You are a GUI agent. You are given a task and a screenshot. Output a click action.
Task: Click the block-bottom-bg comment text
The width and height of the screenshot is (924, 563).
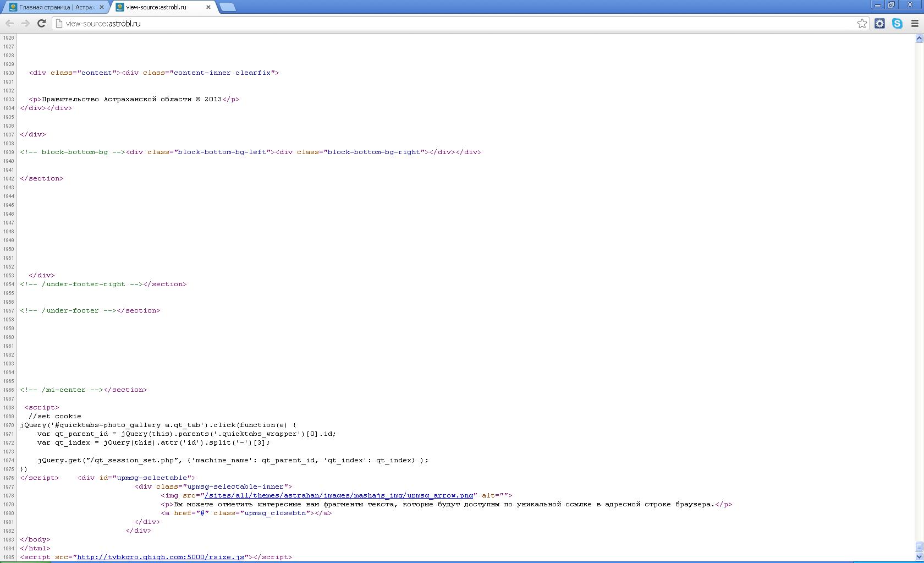coord(73,152)
